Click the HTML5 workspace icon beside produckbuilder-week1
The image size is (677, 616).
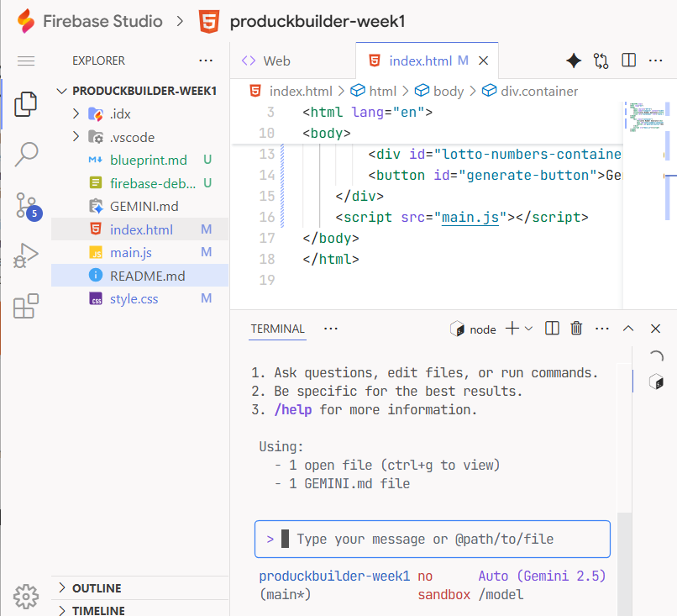point(209,21)
